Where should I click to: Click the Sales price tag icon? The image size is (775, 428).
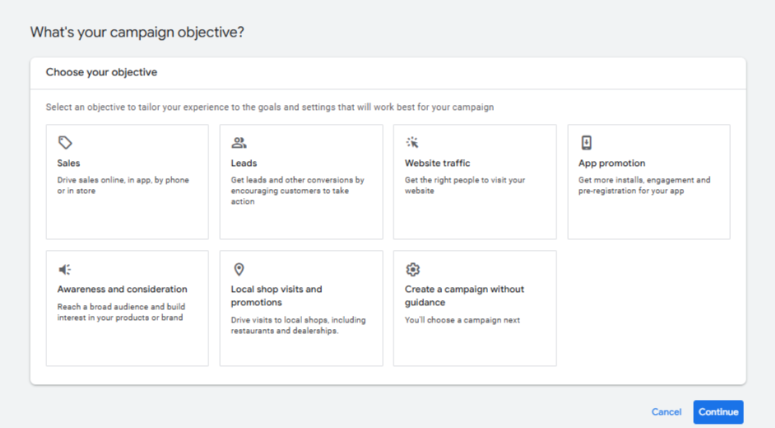click(x=65, y=143)
